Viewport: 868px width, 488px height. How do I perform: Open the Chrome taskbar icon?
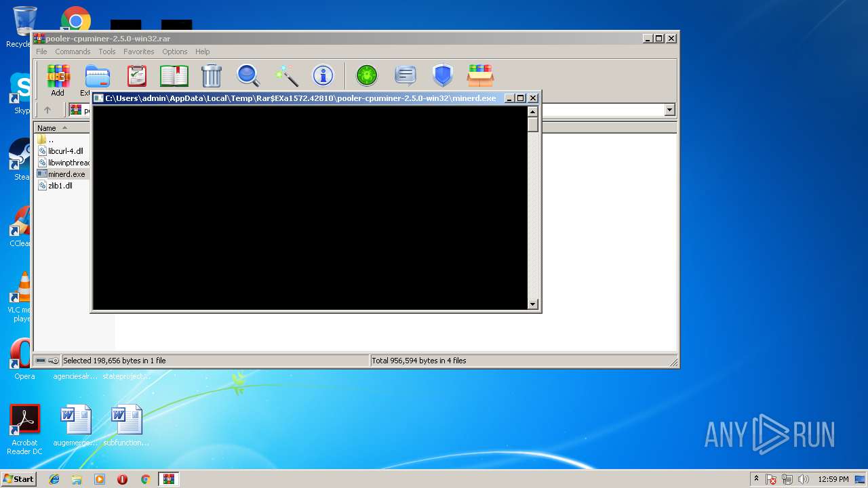[x=145, y=479]
